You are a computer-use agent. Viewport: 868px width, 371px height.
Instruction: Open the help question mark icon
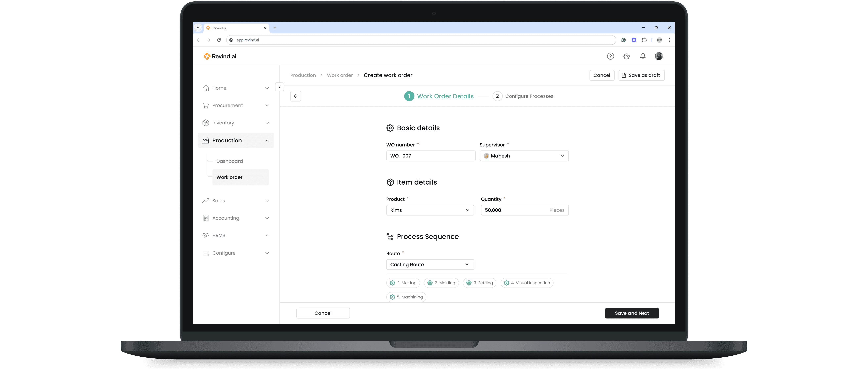(610, 56)
